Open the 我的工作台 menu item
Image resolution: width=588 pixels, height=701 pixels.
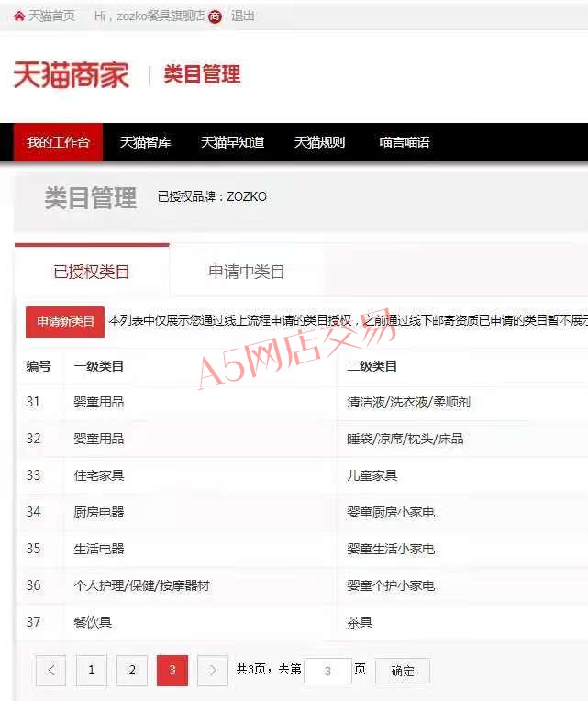click(x=58, y=142)
